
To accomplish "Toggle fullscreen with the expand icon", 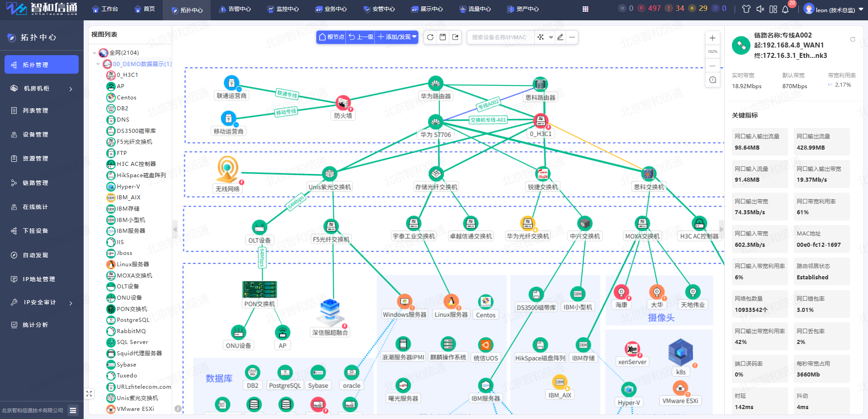I will tap(89, 394).
